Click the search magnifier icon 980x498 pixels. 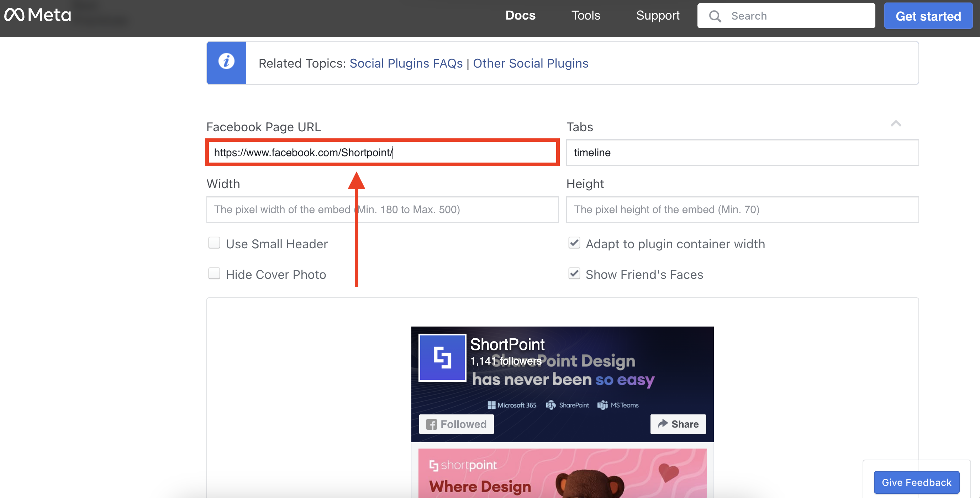click(715, 16)
